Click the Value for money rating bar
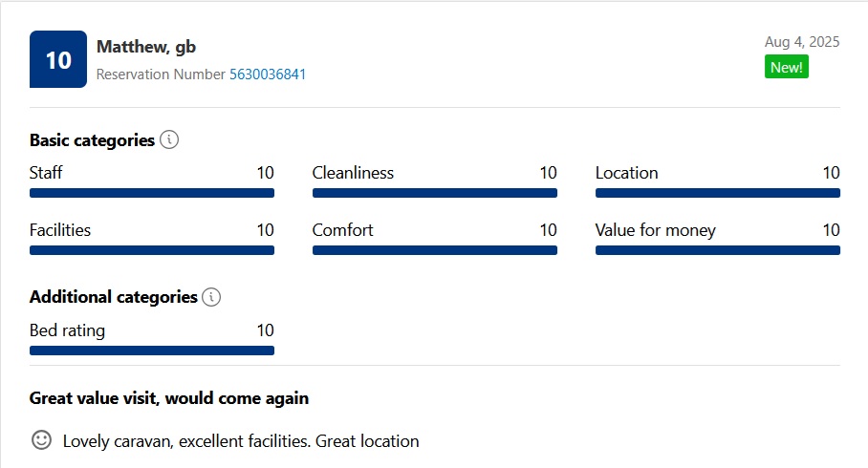This screenshot has height=468, width=868. click(718, 250)
